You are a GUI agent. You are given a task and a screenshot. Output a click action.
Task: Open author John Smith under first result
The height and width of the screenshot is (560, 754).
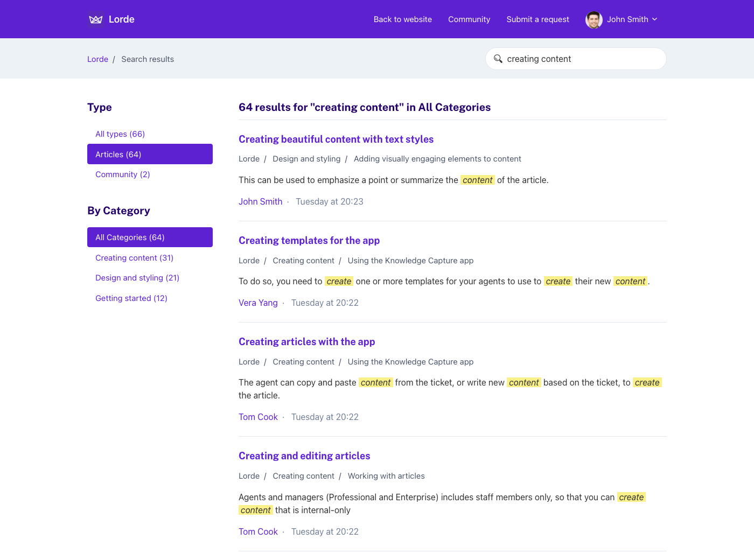[261, 201]
